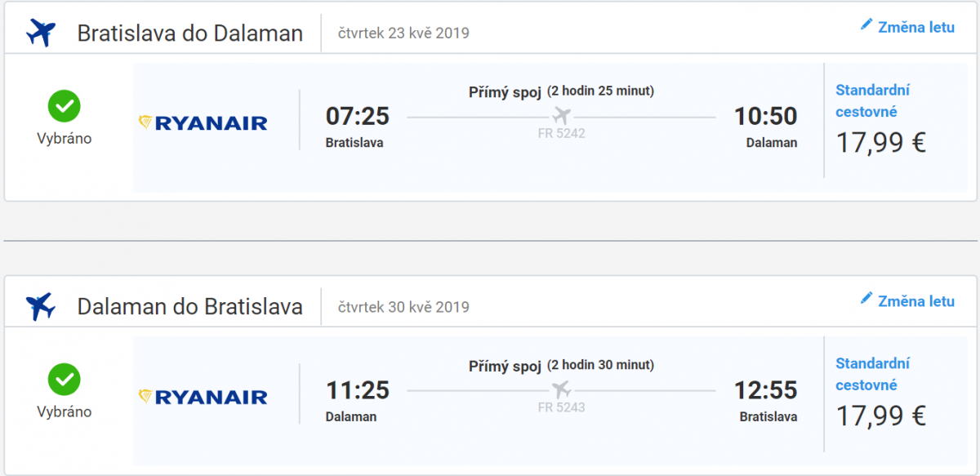Click the Bratislava do Dalaman heading
The height and width of the screenshot is (476, 980).
(189, 33)
